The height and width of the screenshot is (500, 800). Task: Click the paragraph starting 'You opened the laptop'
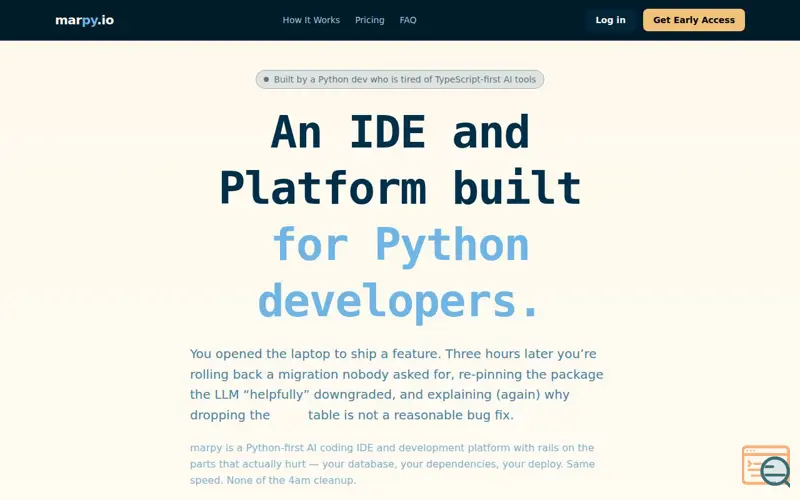coord(396,384)
